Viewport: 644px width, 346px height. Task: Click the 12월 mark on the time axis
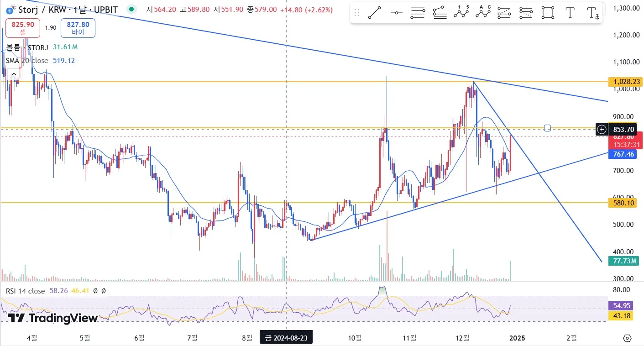(462, 338)
